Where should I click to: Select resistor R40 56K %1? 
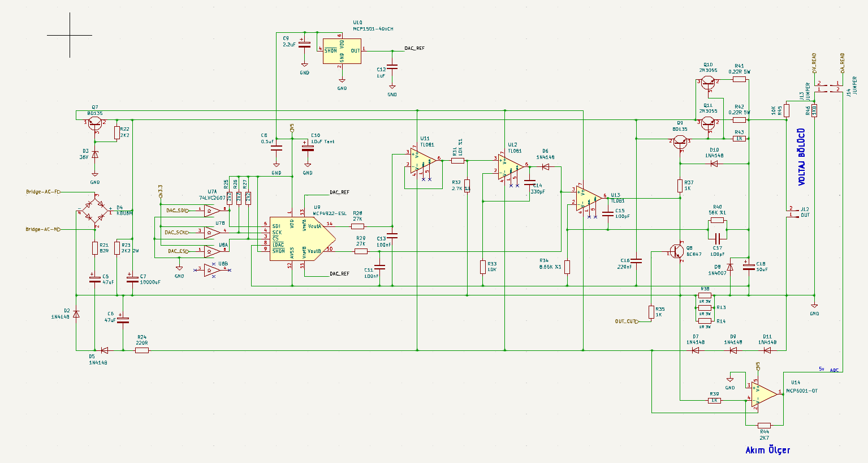coord(717,220)
